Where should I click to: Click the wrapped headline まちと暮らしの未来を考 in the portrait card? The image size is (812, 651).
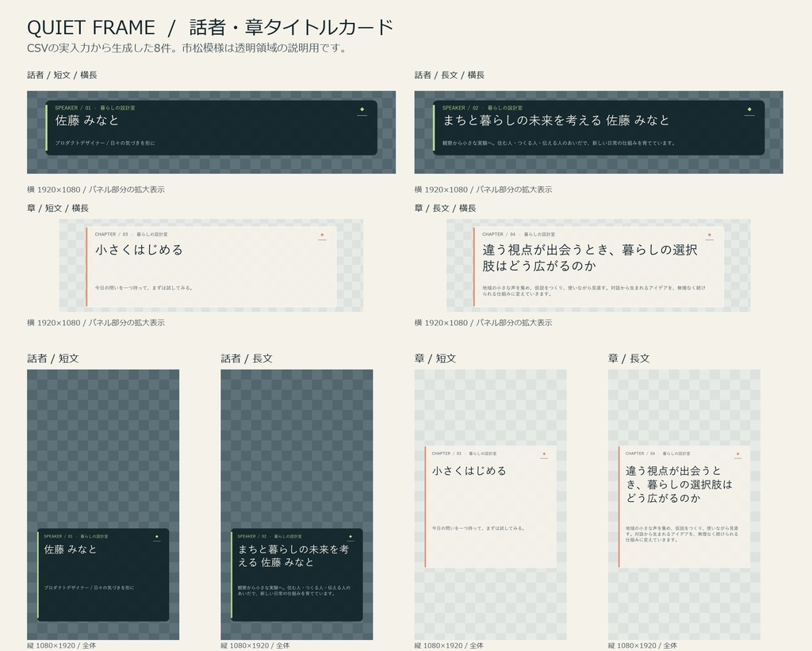293,556
